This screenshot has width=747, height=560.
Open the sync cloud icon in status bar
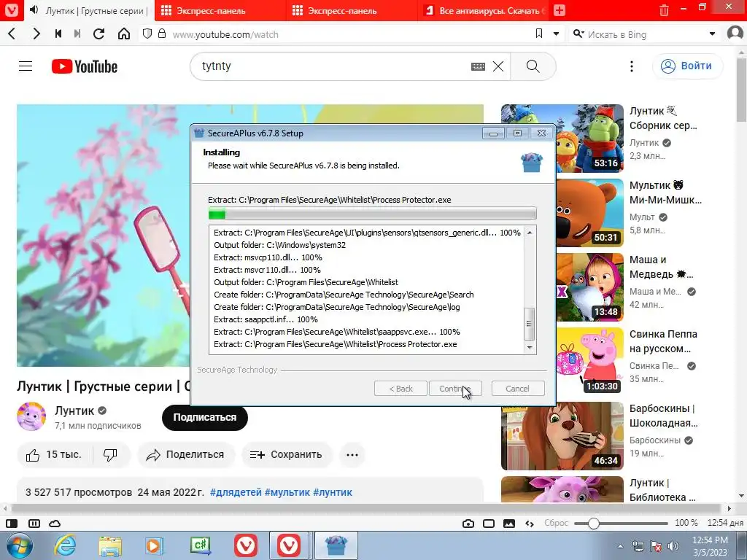click(55, 524)
